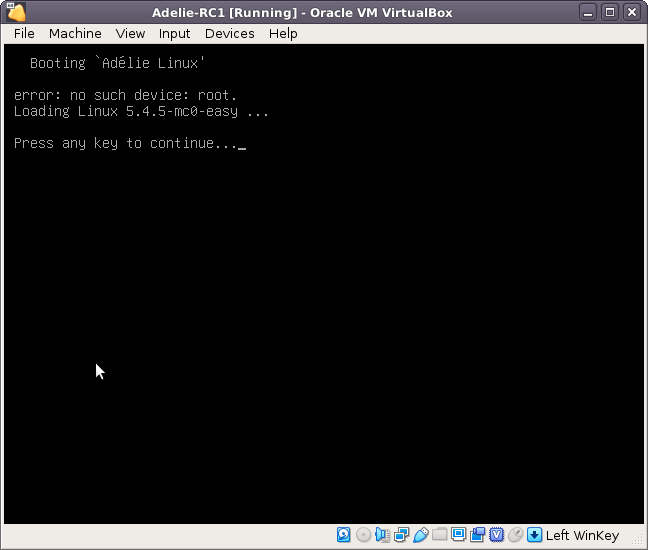
Task: Click the video recording status icon
Action: [x=477, y=535]
